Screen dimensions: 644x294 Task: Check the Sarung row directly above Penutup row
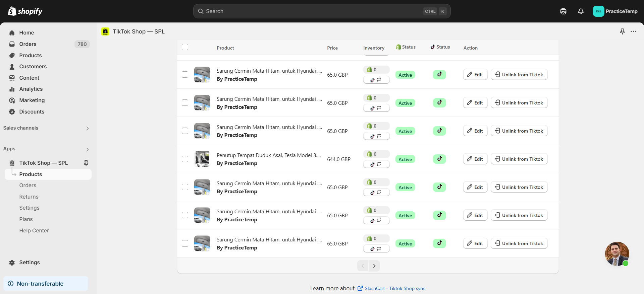click(185, 131)
